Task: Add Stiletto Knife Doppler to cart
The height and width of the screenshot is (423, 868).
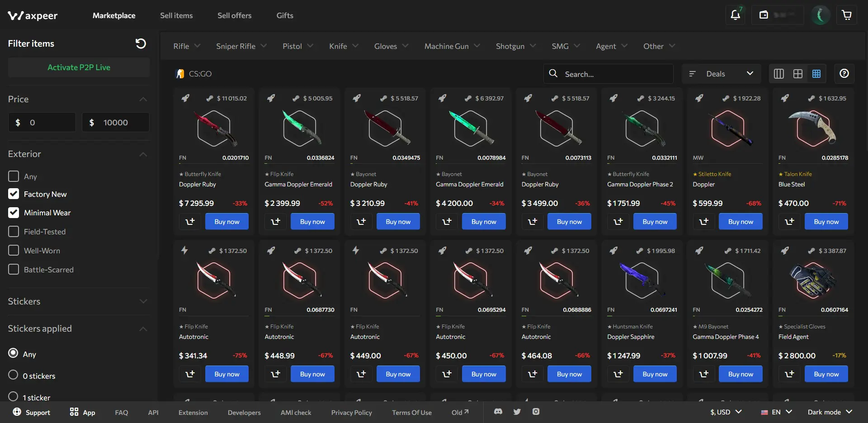Action: (704, 222)
